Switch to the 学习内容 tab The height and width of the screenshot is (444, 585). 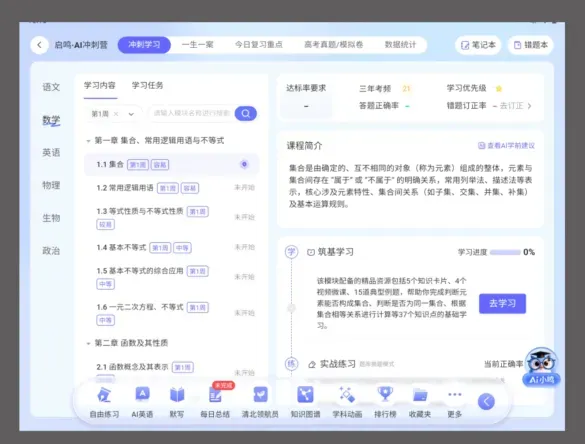click(100, 85)
